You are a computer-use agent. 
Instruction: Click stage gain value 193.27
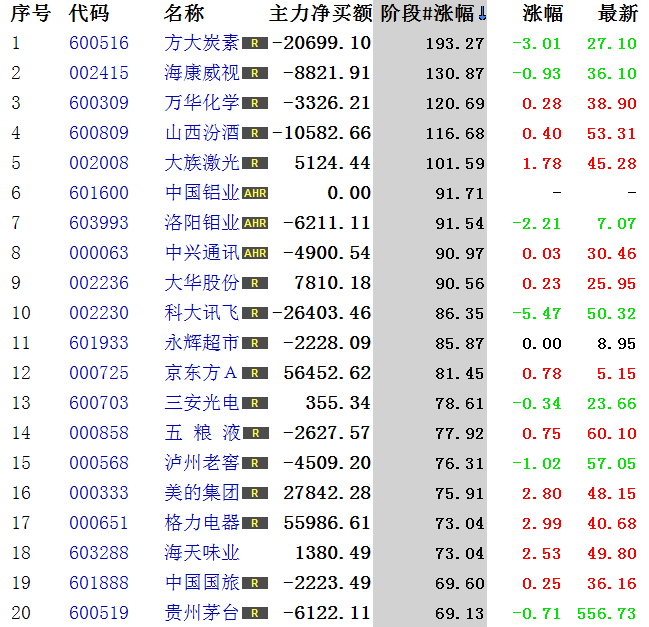(x=455, y=44)
